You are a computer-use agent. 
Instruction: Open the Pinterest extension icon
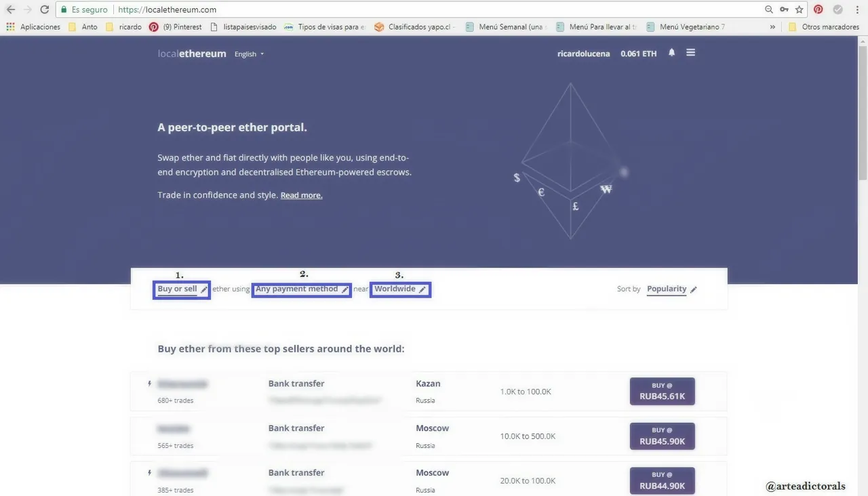[x=818, y=9]
